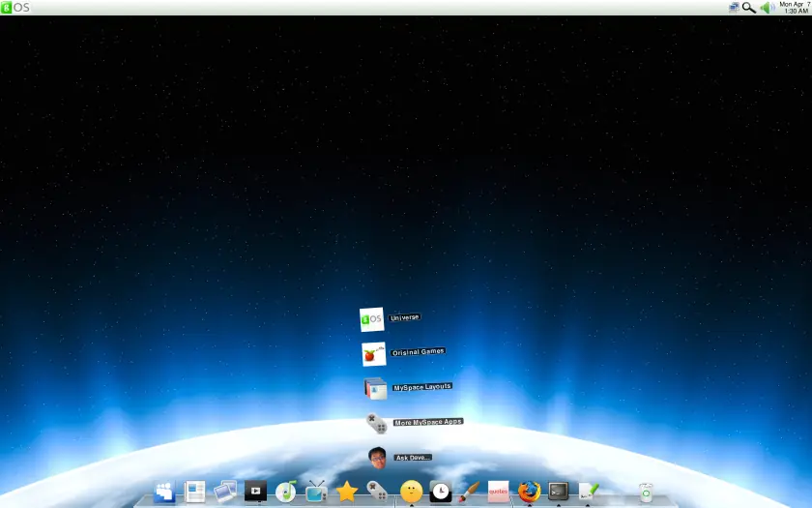Open the music note dock icon

click(x=285, y=492)
